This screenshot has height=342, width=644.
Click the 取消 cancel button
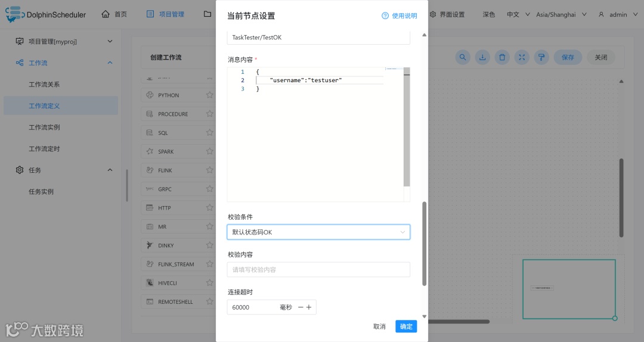click(x=379, y=327)
